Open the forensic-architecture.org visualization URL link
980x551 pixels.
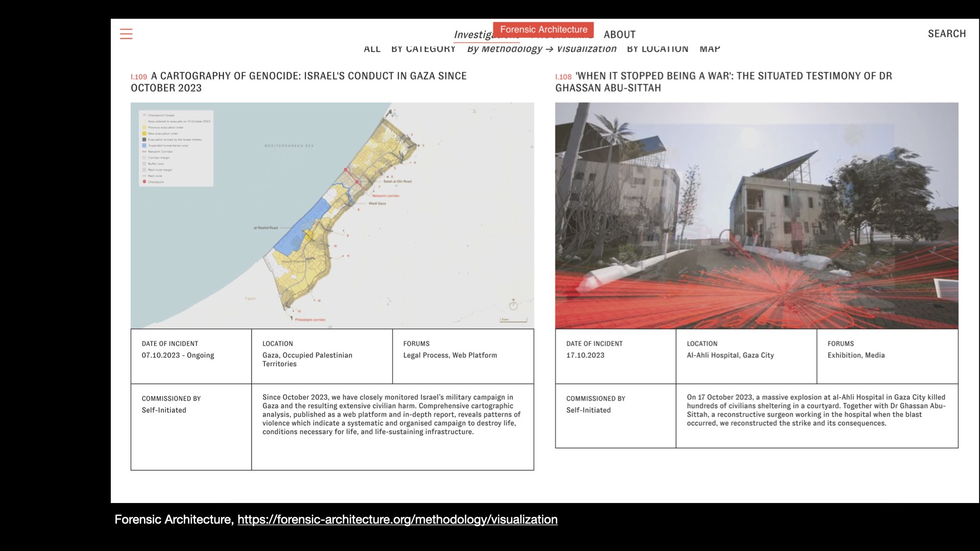[x=397, y=519]
